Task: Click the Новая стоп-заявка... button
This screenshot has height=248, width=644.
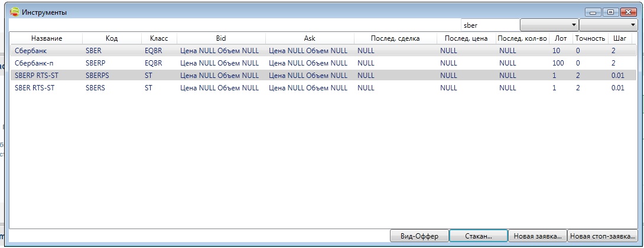Action: point(603,236)
